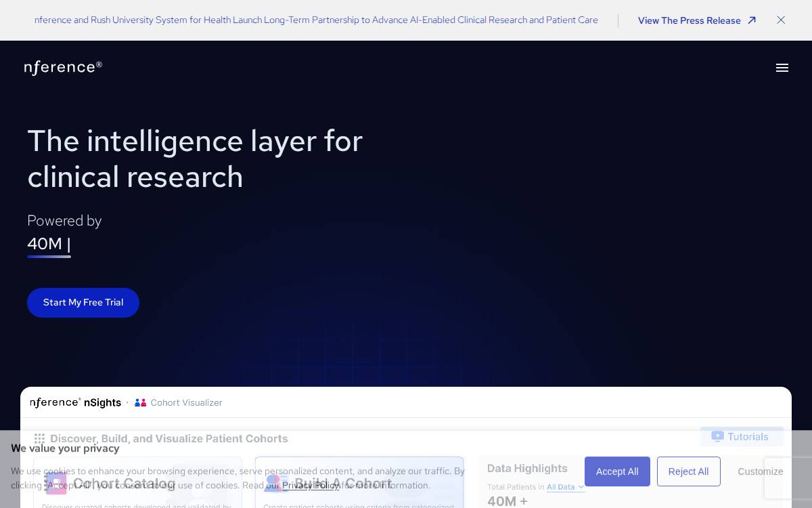Image resolution: width=812 pixels, height=508 pixels.
Task: Click the animated 40M powered-by text
Action: coord(49,244)
